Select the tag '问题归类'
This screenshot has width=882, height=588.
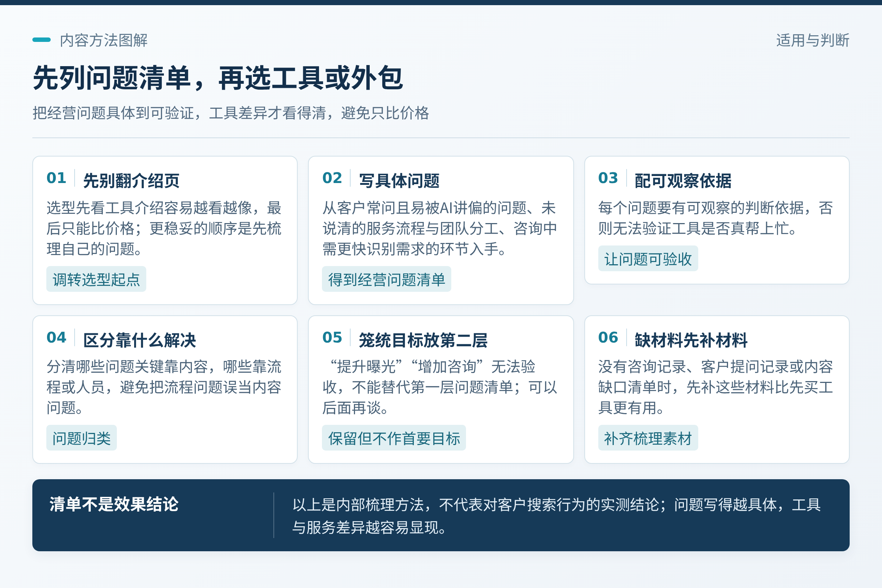pyautogui.click(x=81, y=438)
